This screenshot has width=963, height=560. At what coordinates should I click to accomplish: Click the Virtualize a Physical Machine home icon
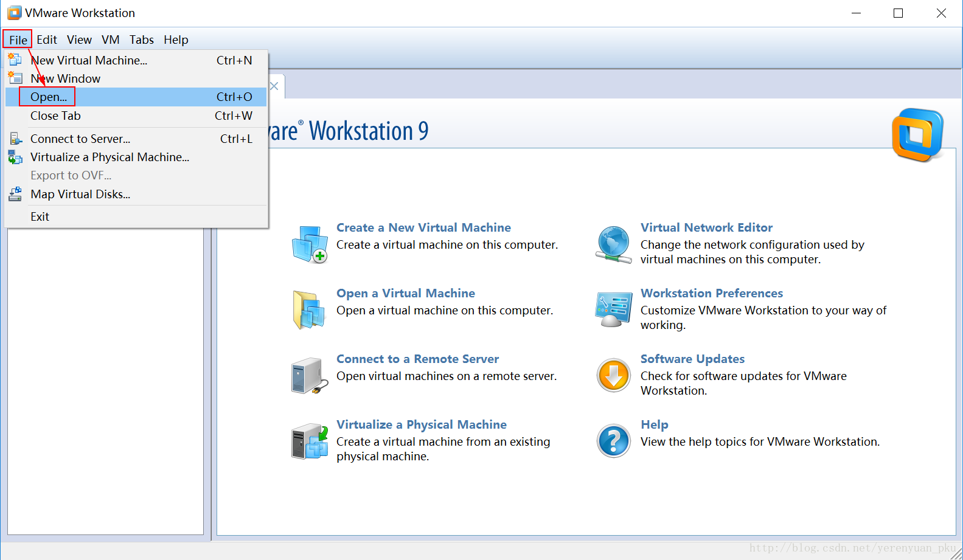point(310,441)
